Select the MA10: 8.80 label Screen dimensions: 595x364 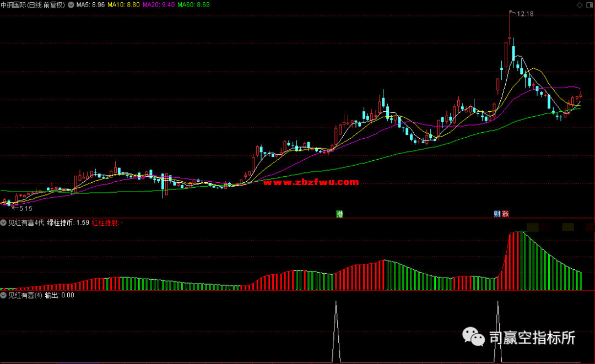(x=124, y=5)
